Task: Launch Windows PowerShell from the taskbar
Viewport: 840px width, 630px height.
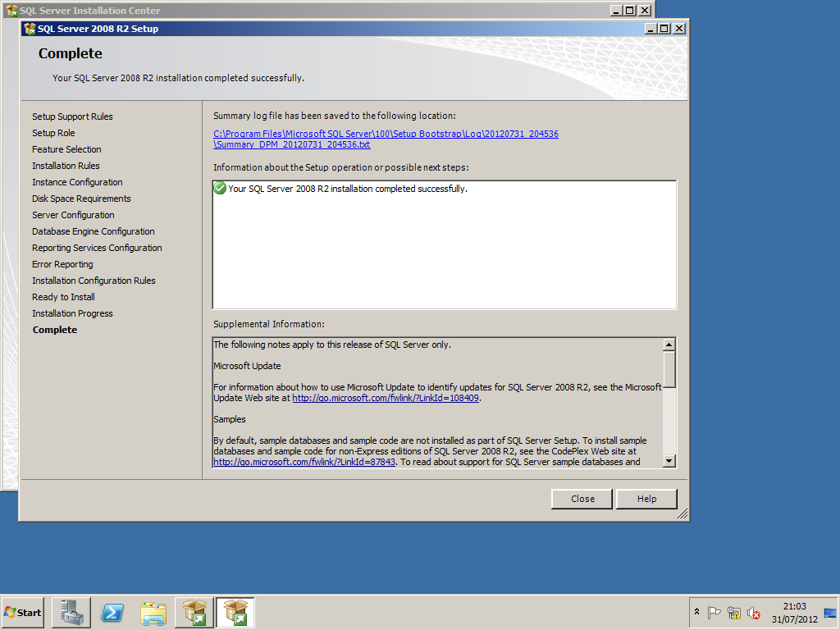Action: tap(112, 612)
